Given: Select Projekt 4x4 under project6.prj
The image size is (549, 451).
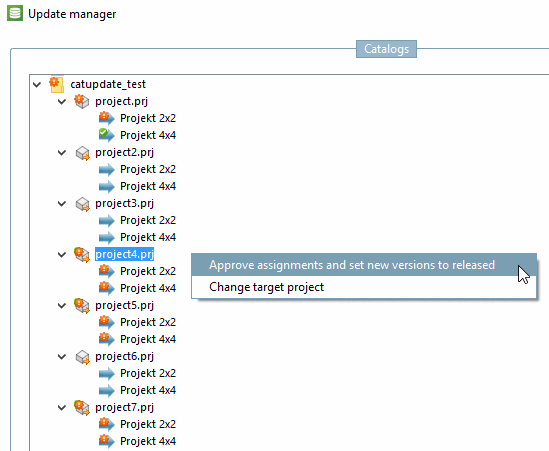Looking at the screenshot, I should pos(148,390).
